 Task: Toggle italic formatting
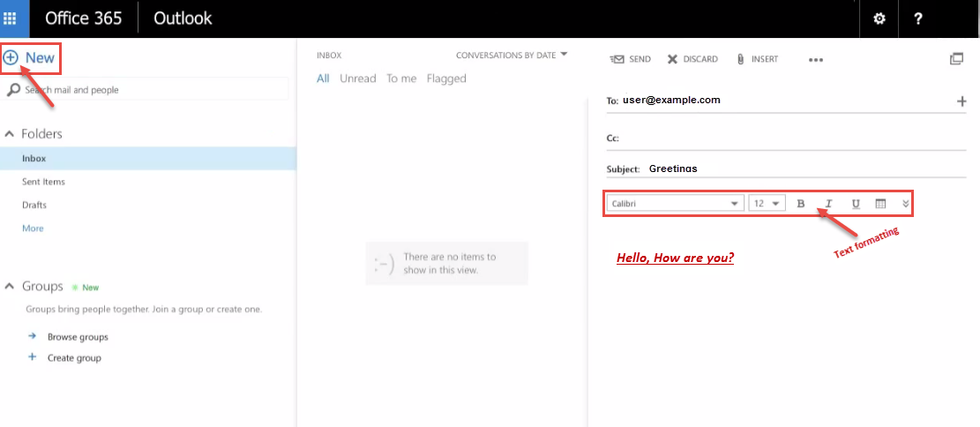point(829,203)
